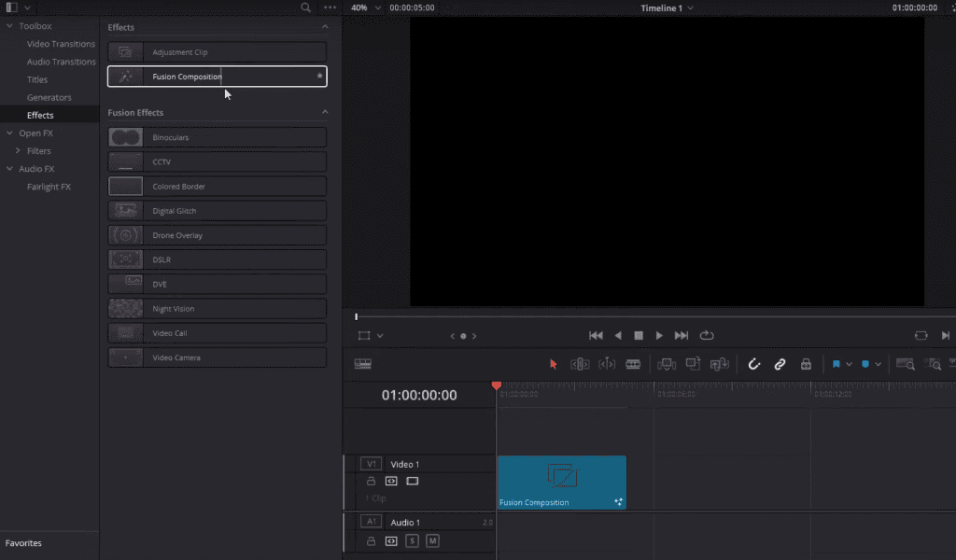Select Generators category
956x560 pixels.
coord(49,97)
